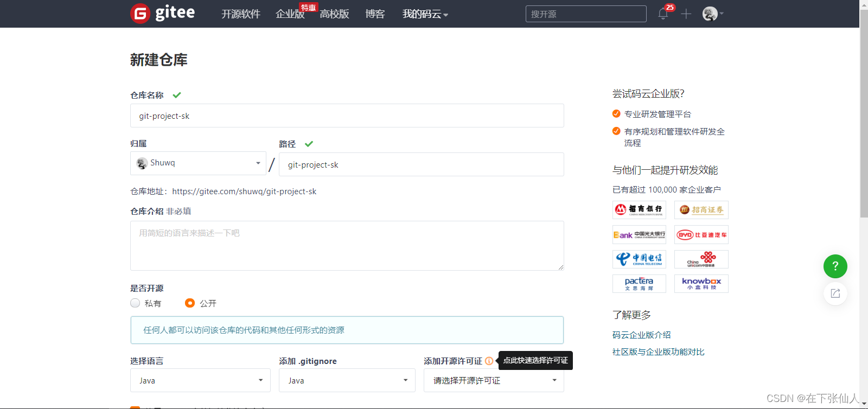Open the 社区版与企业版功能对比 link
Screen dimensions: 868x409
[659, 352]
